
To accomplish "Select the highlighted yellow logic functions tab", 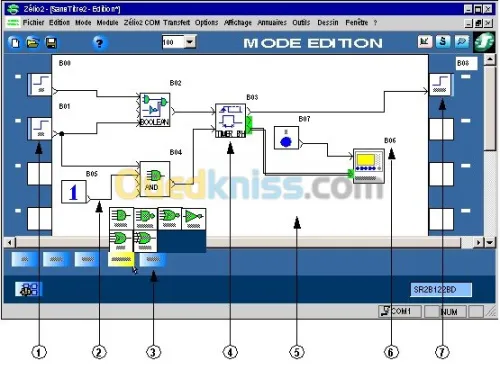I will point(121,259).
